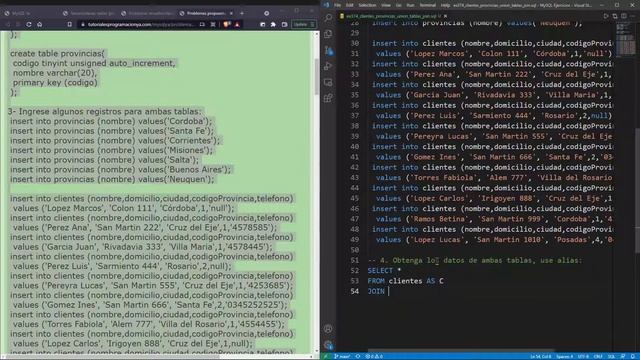Open View menu in VS Code
This screenshot has width=640, height=360.
pyautogui.click(x=386, y=5)
